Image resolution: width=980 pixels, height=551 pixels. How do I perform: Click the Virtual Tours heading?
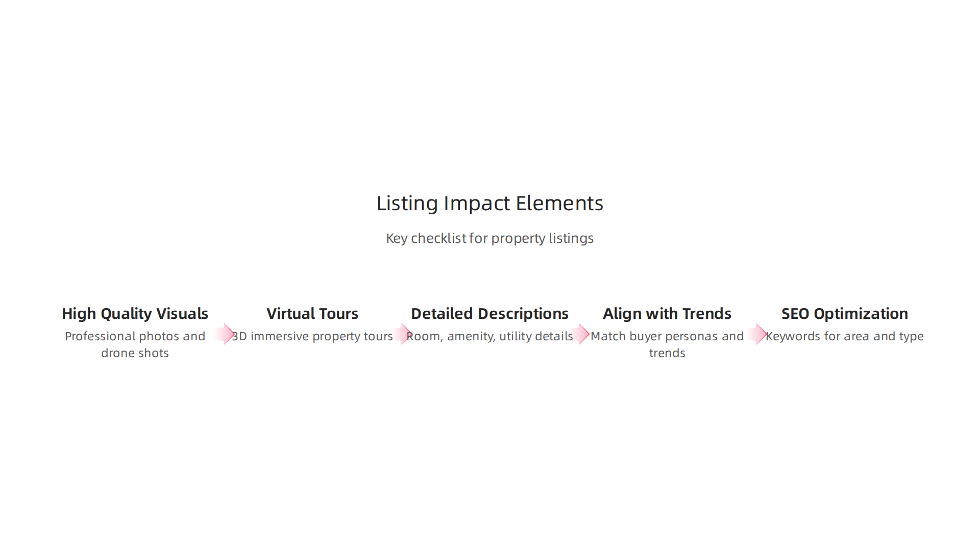click(x=312, y=314)
